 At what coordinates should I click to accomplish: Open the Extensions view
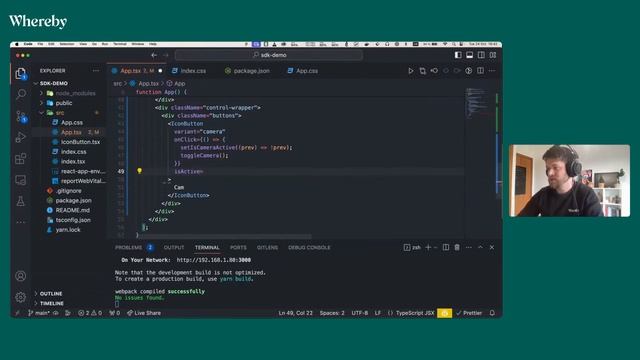click(20, 158)
